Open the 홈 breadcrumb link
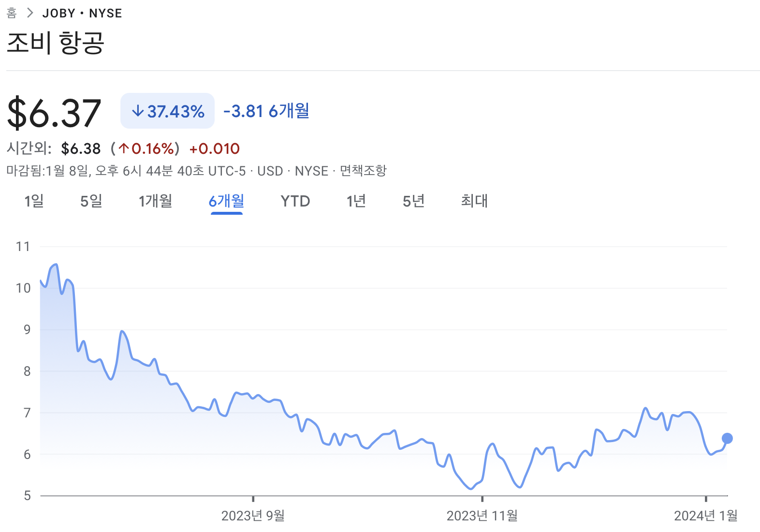Screen dimensions: 760x532 pyautogui.click(x=12, y=13)
